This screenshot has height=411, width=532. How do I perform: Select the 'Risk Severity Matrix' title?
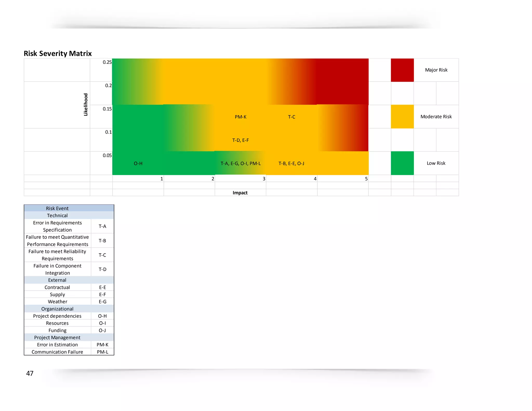click(58, 54)
